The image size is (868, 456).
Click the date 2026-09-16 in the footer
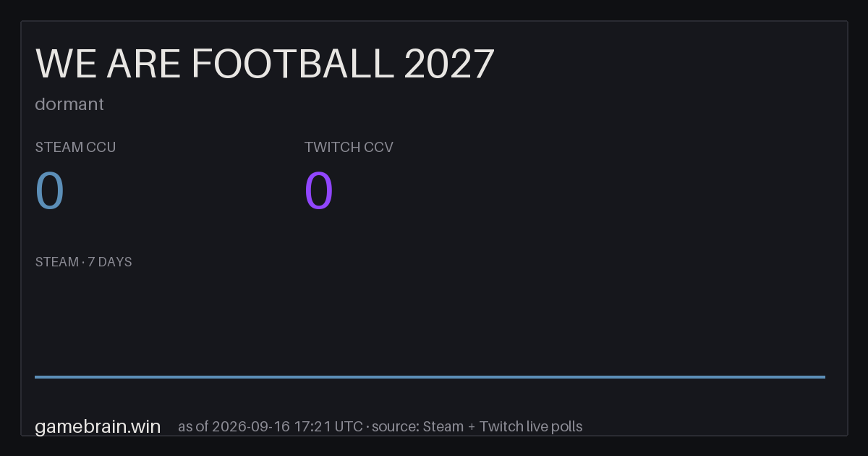pyautogui.click(x=252, y=426)
